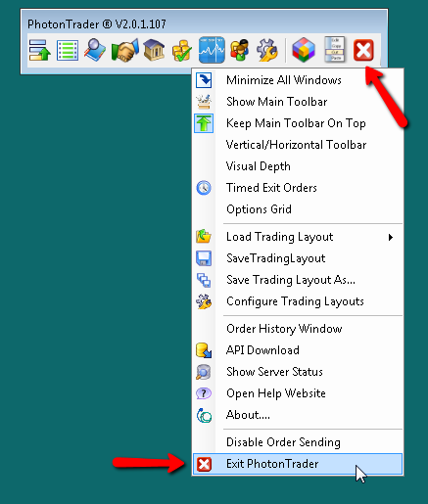Click the colorful cube toolbar icon
Image resolution: width=428 pixels, height=504 pixels.
(304, 50)
